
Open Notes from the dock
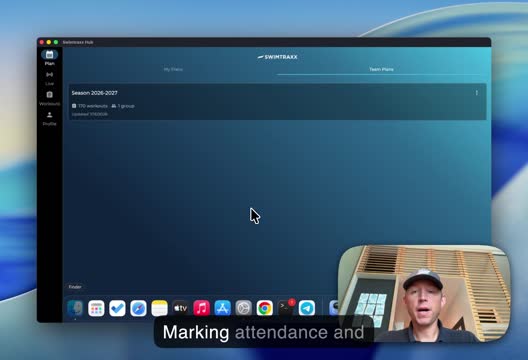(x=159, y=308)
